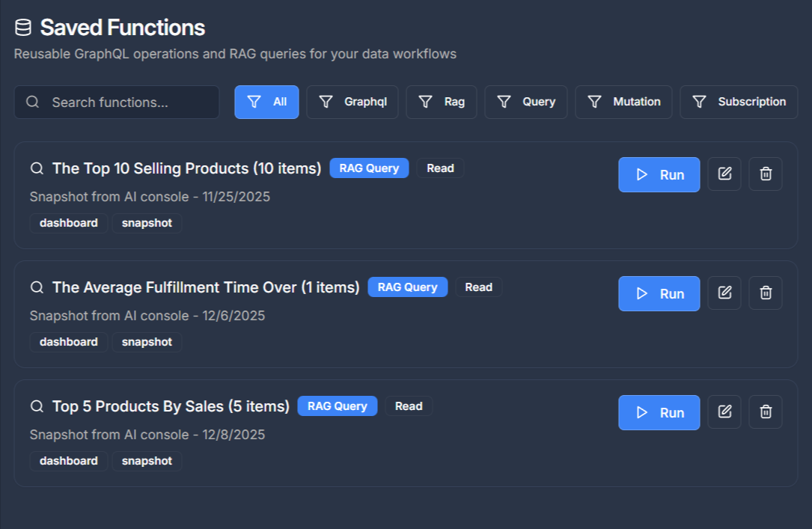
Task: Select the Query filter option
Action: (525, 101)
